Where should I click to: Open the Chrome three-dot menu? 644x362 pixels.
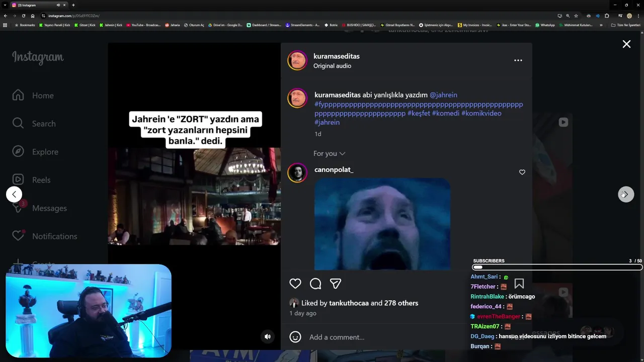638,16
